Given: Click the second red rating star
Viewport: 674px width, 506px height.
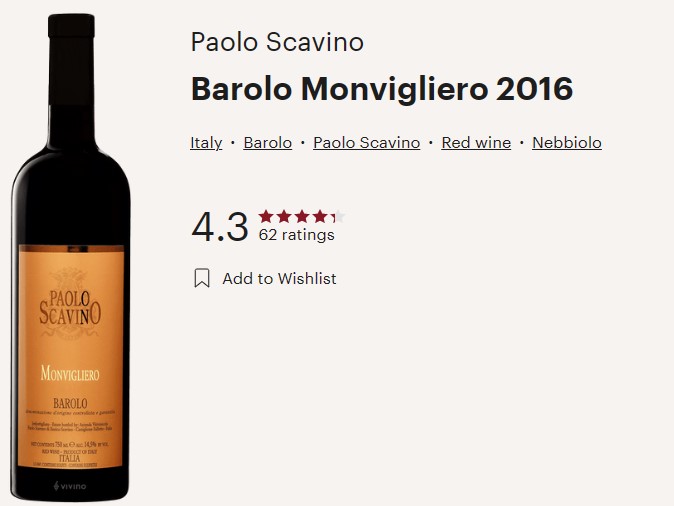Looking at the screenshot, I should tap(284, 216).
